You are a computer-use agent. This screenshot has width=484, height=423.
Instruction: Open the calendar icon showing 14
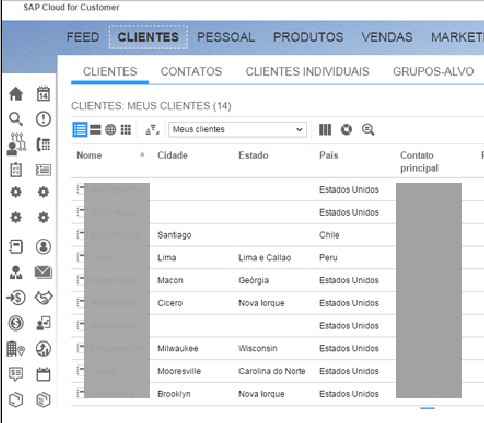pyautogui.click(x=43, y=94)
